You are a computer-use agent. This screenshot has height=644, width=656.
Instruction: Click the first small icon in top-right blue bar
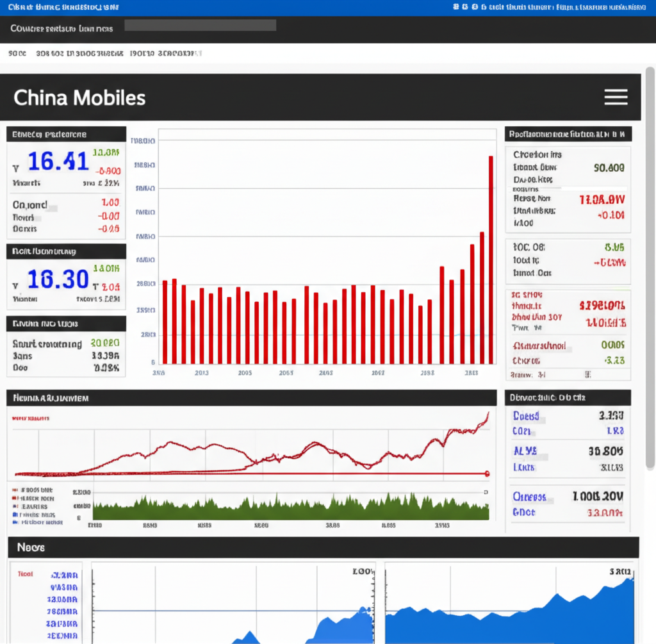pyautogui.click(x=456, y=8)
